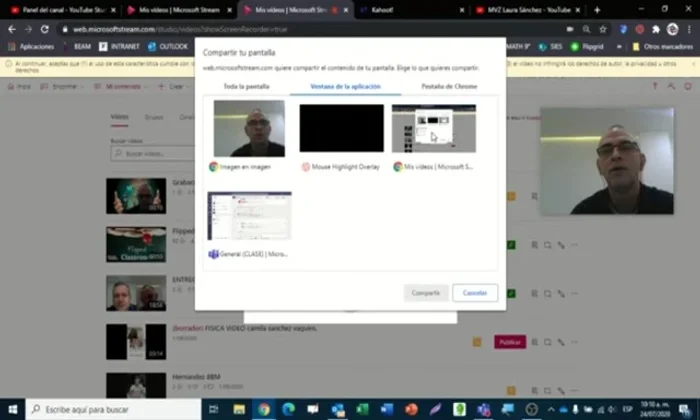700x420 pixels.
Task: Click the Compartir button in dialog
Action: [426, 293]
